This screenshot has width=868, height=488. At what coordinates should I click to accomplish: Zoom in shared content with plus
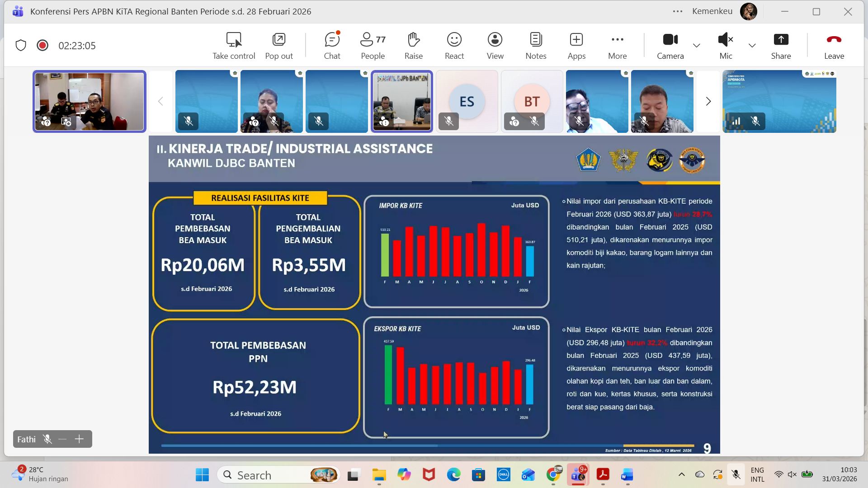coord(79,439)
